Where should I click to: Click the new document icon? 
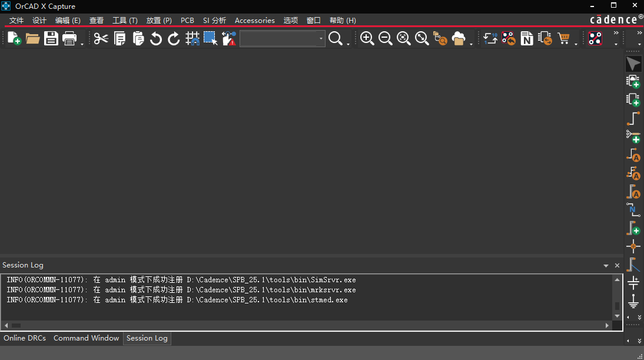point(14,39)
